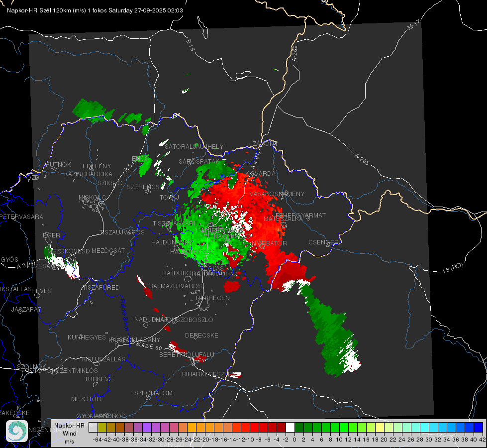Click the EGER city label

pyautogui.click(x=52, y=235)
